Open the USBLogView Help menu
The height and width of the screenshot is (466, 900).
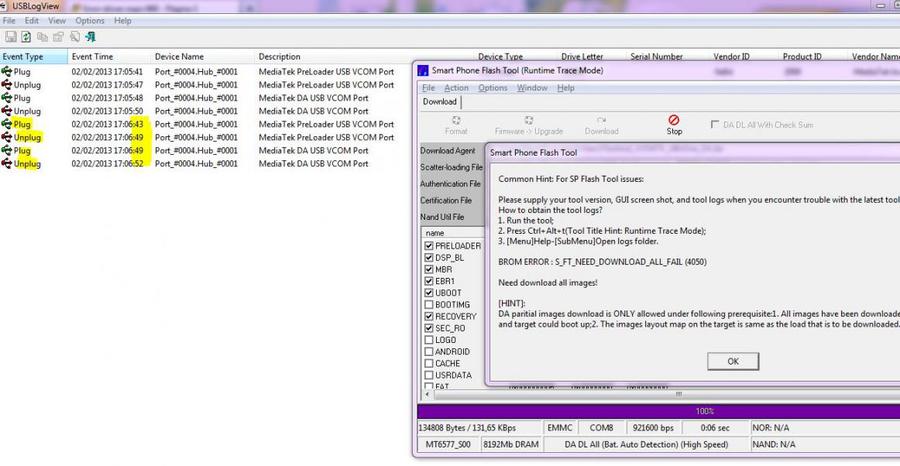pyautogui.click(x=123, y=21)
